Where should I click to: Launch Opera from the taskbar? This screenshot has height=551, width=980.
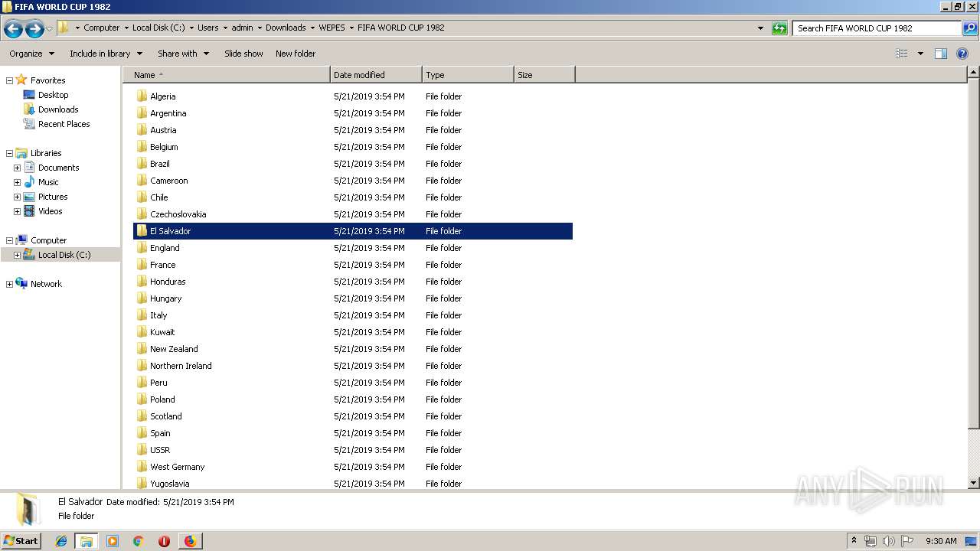point(164,541)
